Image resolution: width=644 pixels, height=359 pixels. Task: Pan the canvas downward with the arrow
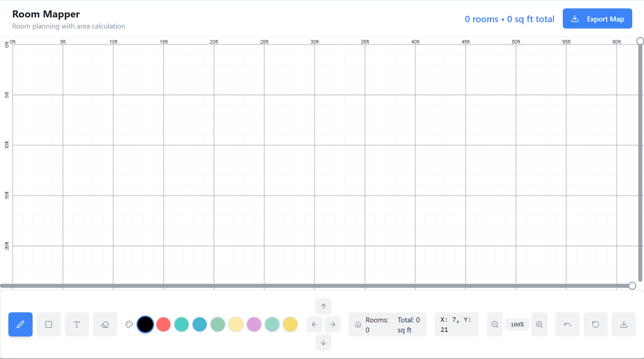point(323,343)
